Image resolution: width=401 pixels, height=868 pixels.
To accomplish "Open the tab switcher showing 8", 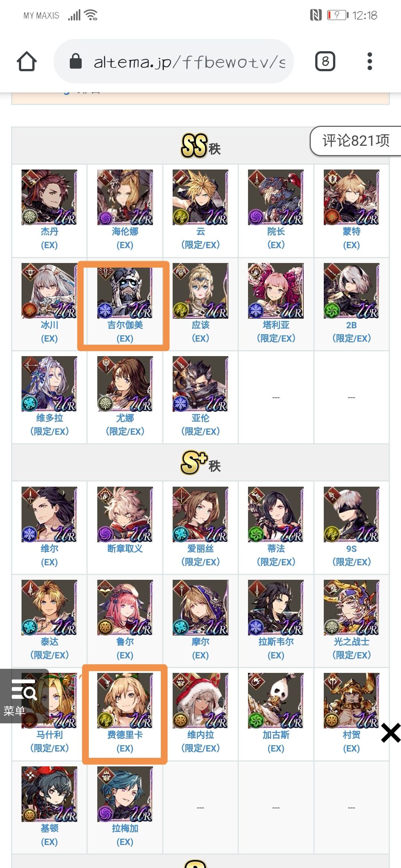I will 325,61.
